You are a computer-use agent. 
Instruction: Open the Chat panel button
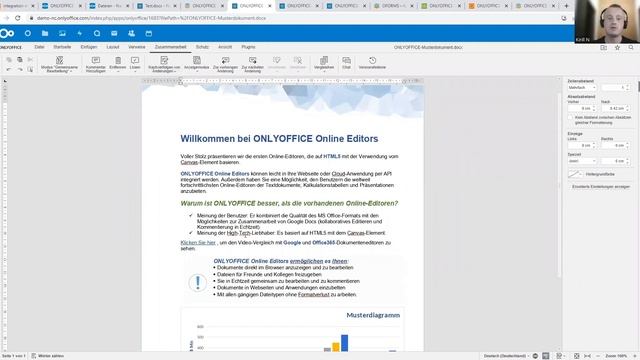[x=347, y=63]
